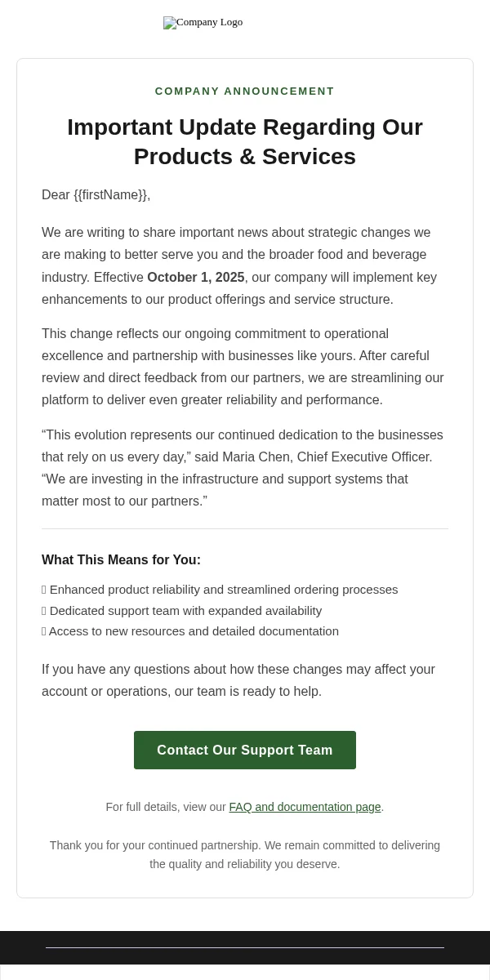This screenshot has height=980, width=490.
Task: Select the Enhanced product reliability list item
Action: click(220, 590)
